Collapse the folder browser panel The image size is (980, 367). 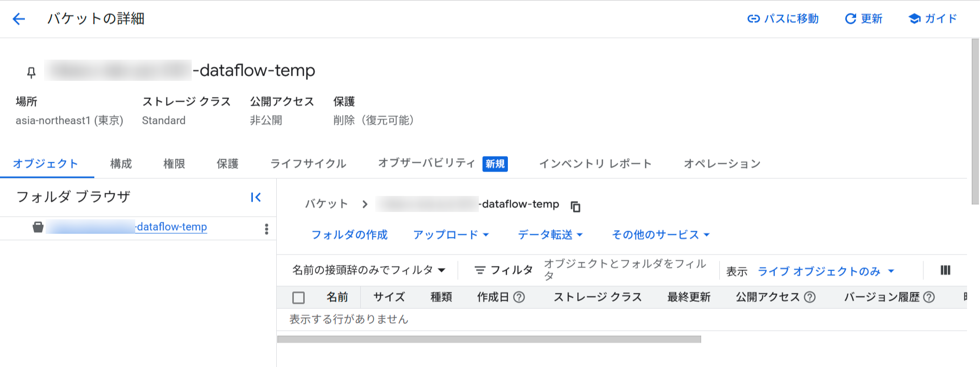[x=255, y=197]
